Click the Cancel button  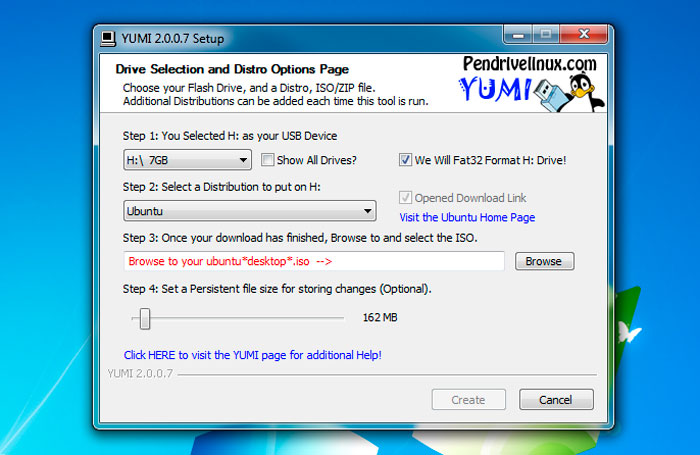tap(556, 400)
